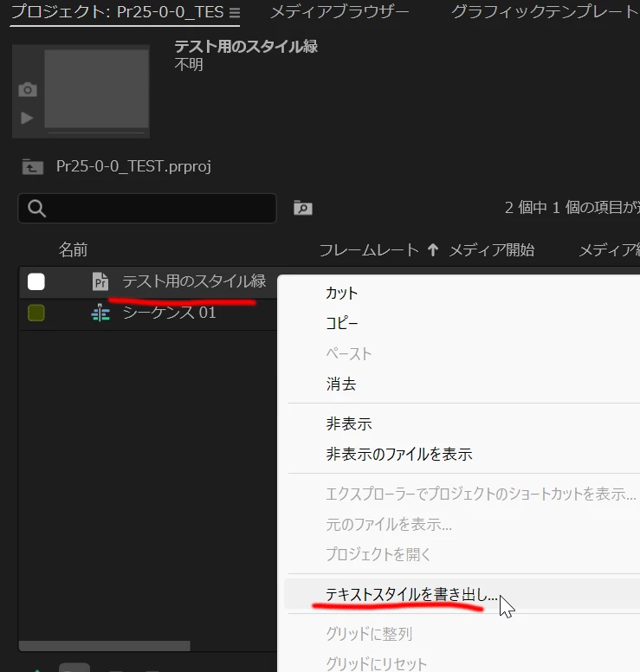The height and width of the screenshot is (672, 640).
Task: Click the project search input field
Action: (147, 209)
